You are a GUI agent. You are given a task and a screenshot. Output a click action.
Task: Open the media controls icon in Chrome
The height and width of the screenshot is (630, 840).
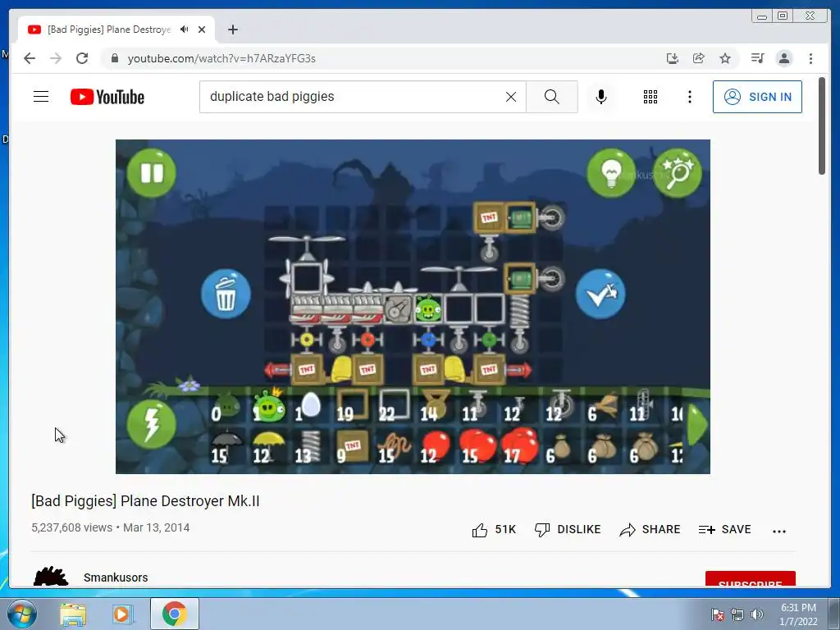pyautogui.click(x=757, y=58)
